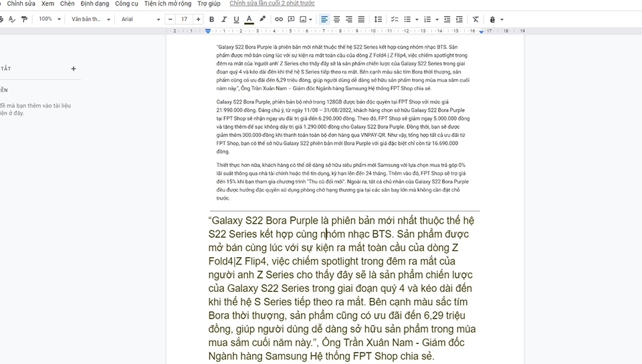Screen dimensions: 642x364
Task: Toggle underline formatting
Action: (236, 19)
